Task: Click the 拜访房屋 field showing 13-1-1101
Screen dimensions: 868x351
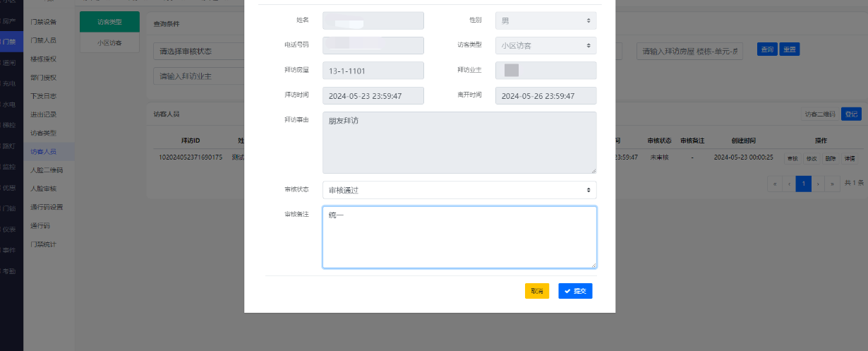Action: point(373,71)
